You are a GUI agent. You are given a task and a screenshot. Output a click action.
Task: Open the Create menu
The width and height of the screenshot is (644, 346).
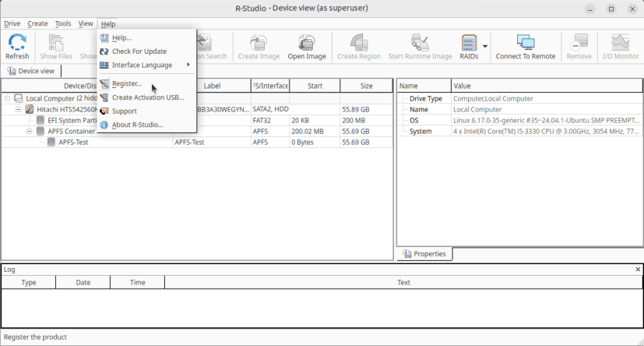click(37, 24)
